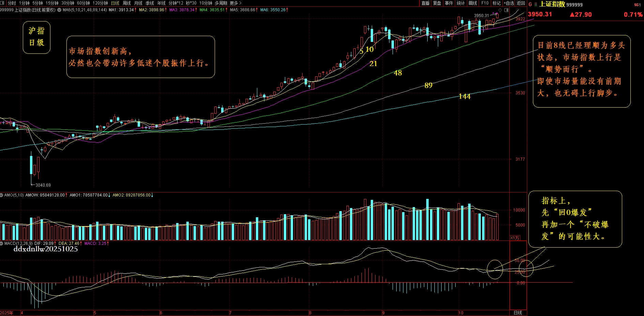644x316 pixels.
Task: Open the 画线 drawing tools
Action: 473,3
